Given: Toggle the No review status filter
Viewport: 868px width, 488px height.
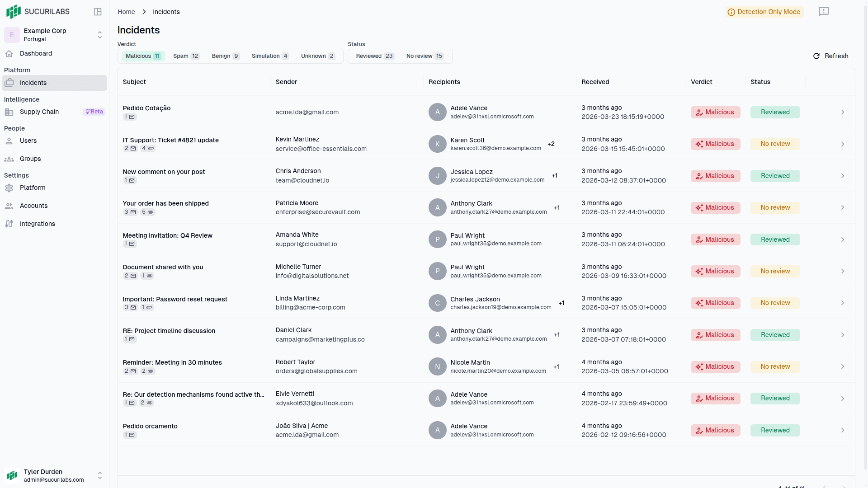Looking at the screenshot, I should [x=425, y=56].
